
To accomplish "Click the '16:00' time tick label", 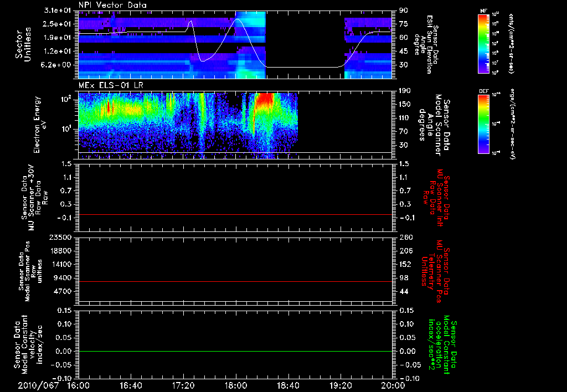I will tap(79, 385).
